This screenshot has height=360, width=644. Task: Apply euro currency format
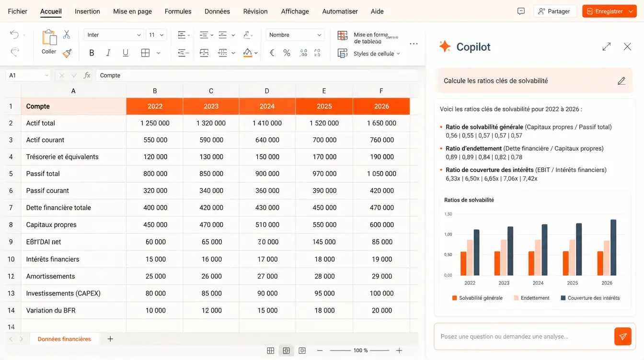272,53
